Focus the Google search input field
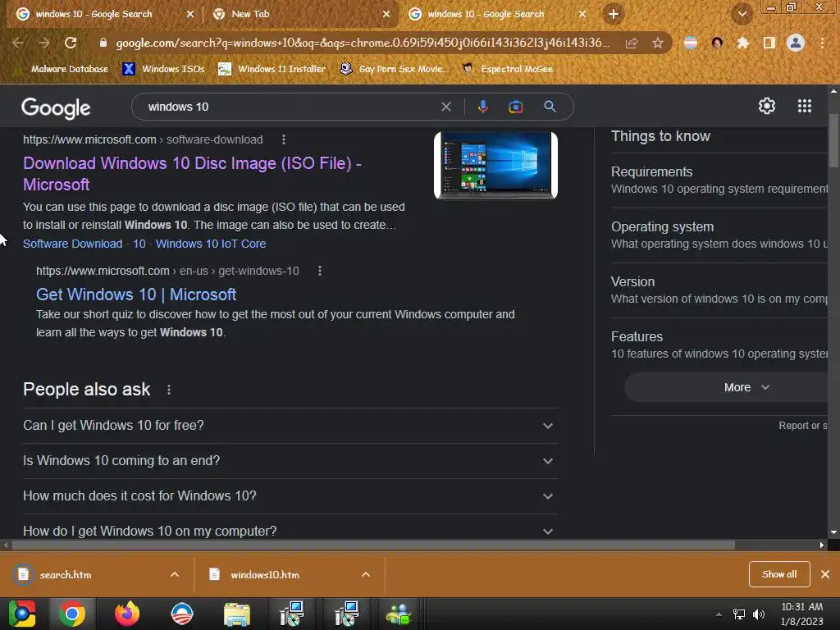 290,107
